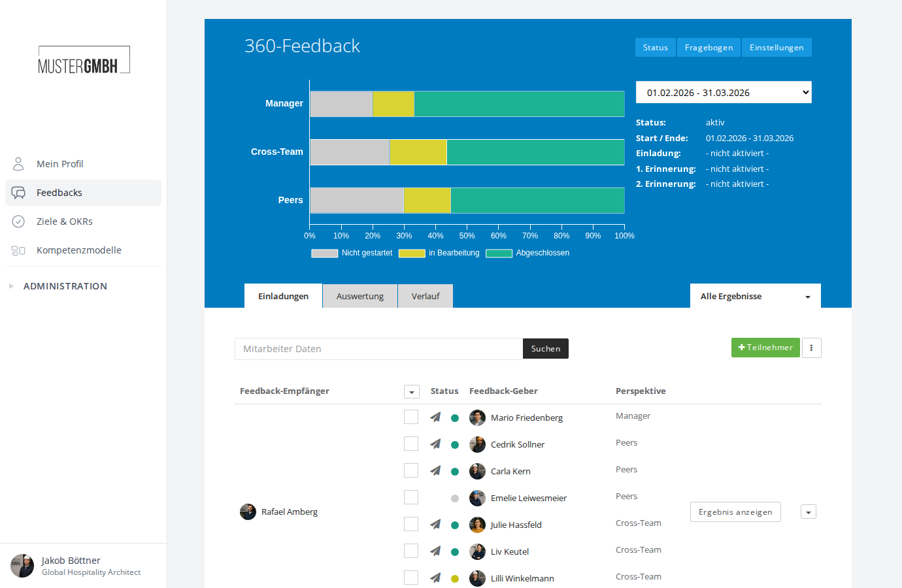Click the name Rafael Amberg
The height and width of the screenshot is (588, 902).
pos(290,512)
